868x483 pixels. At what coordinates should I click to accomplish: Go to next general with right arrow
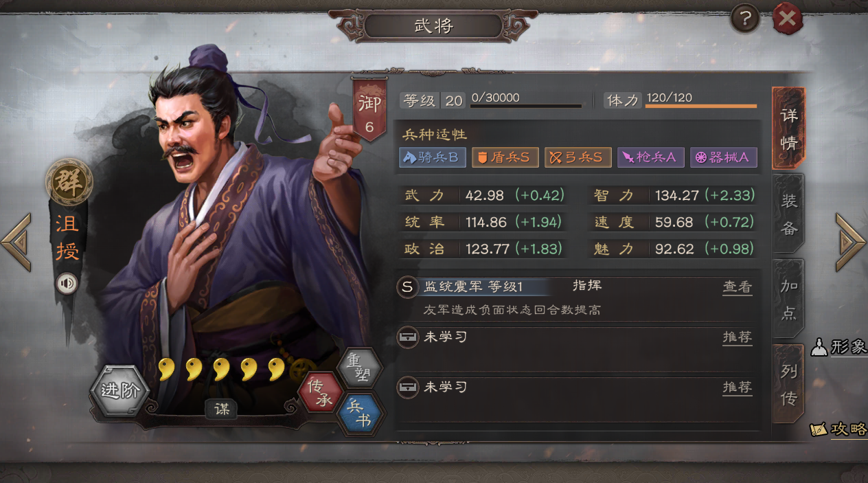point(850,242)
